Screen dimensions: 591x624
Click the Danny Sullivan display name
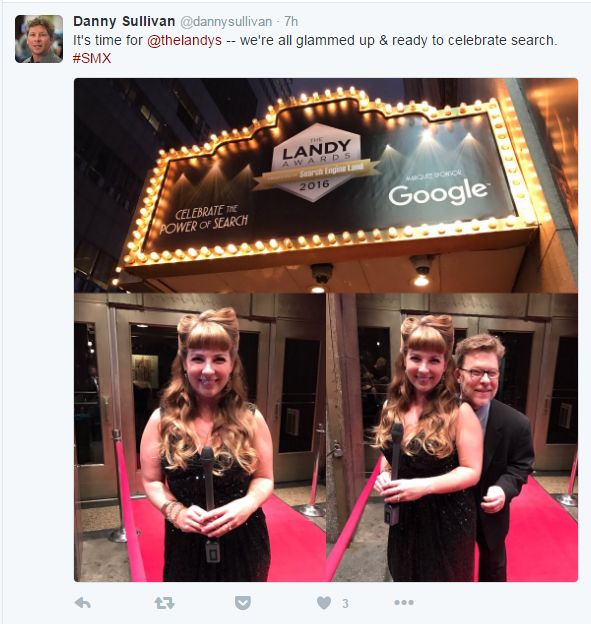[124, 21]
